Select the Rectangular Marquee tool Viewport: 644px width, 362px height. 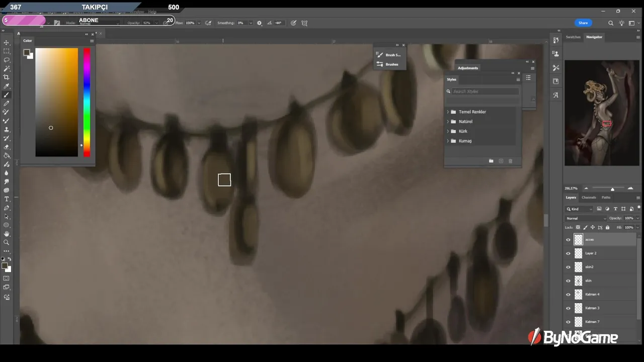7,51
